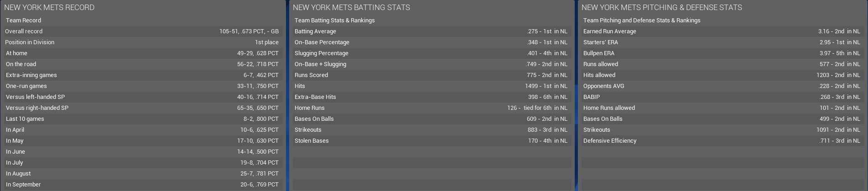Click the Position in Division row
This screenshot has height=191, width=868.
click(x=141, y=42)
